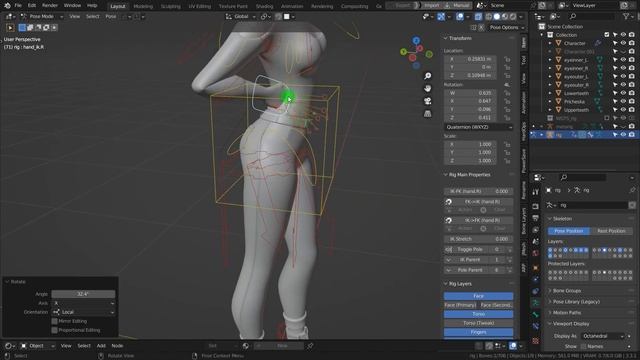This screenshot has height=360, width=640.
Task: Collapse the Transform panel
Action: [460, 38]
